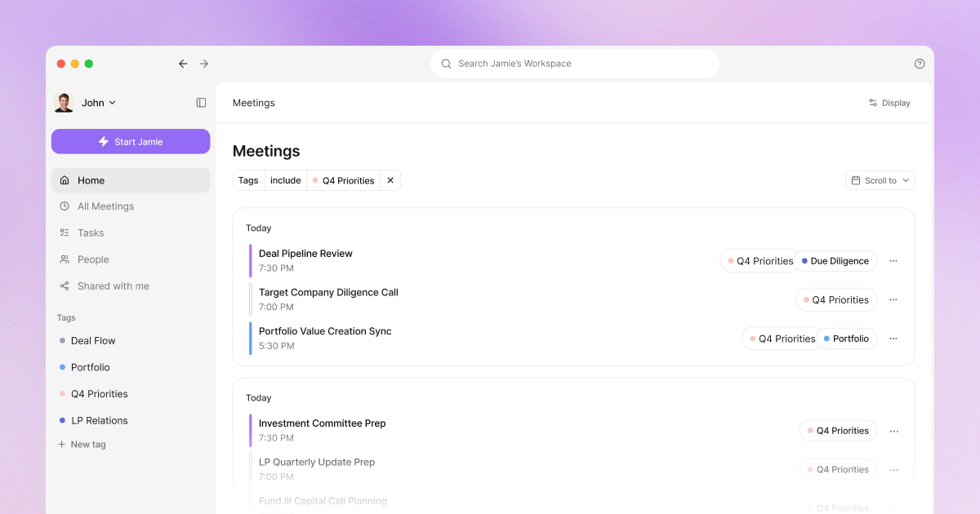Image resolution: width=980 pixels, height=514 pixels.
Task: Open the help question mark icon
Action: 920,64
